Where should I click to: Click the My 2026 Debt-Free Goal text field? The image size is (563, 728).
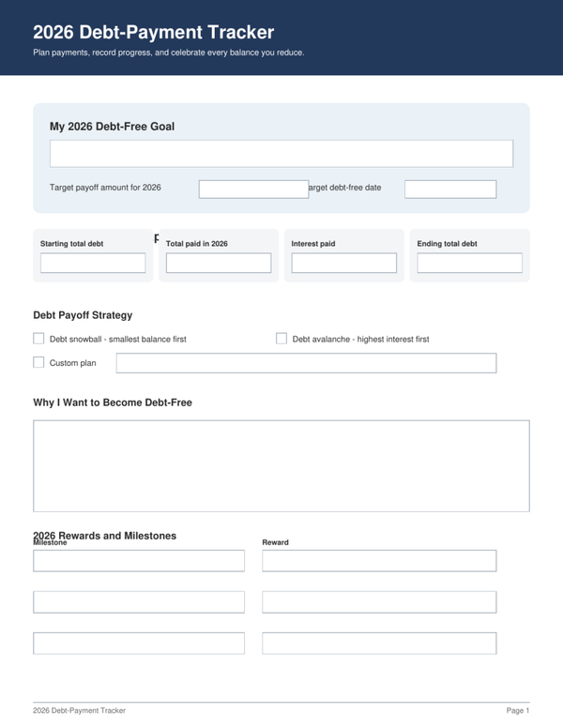tap(281, 154)
